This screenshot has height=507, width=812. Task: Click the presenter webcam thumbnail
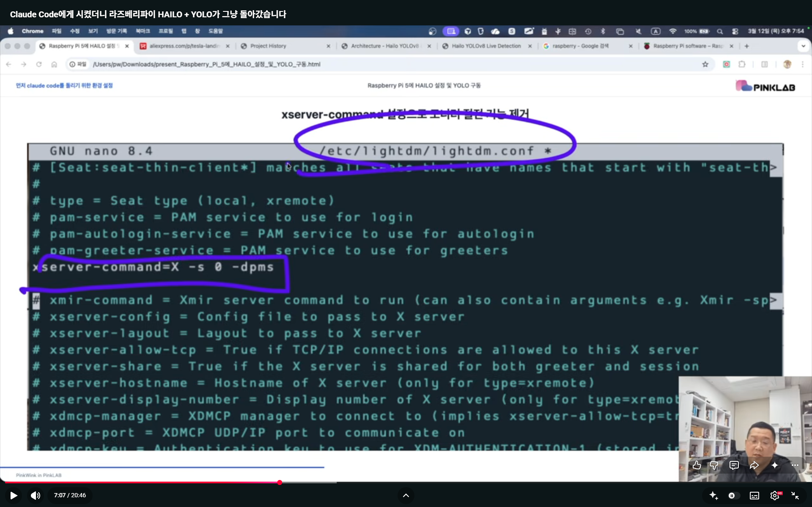click(x=745, y=429)
